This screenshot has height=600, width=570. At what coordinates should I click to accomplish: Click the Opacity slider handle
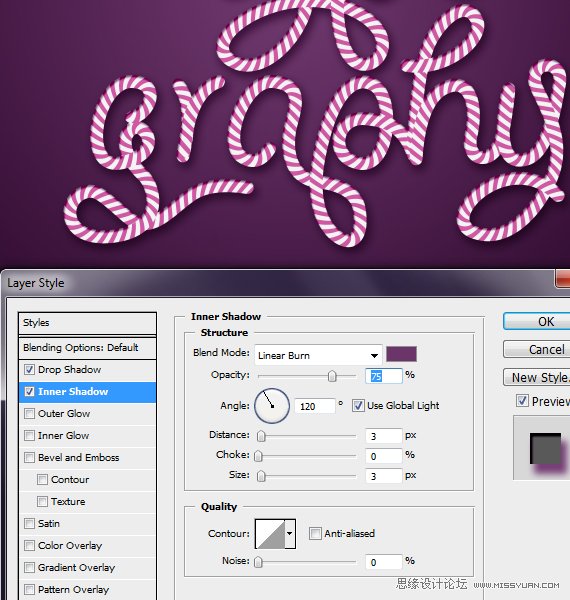[x=332, y=376]
